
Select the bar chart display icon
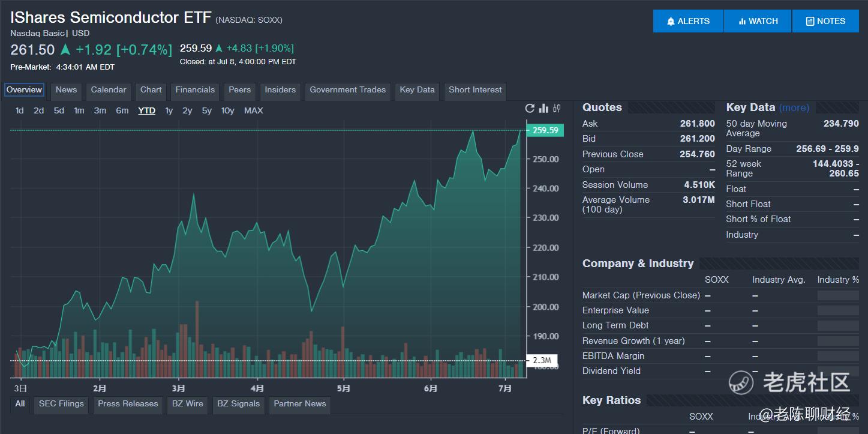[x=542, y=108]
